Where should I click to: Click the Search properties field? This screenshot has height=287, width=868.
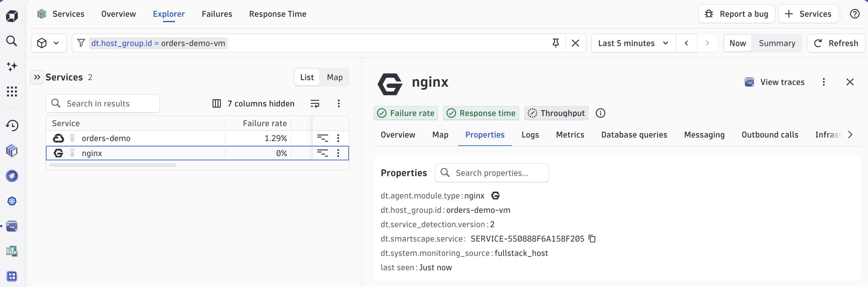click(492, 173)
